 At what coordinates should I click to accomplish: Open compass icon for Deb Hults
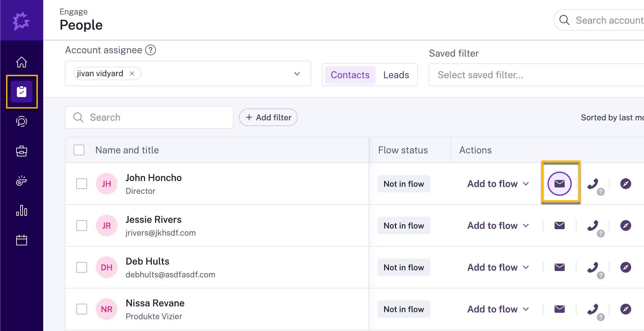[626, 267]
